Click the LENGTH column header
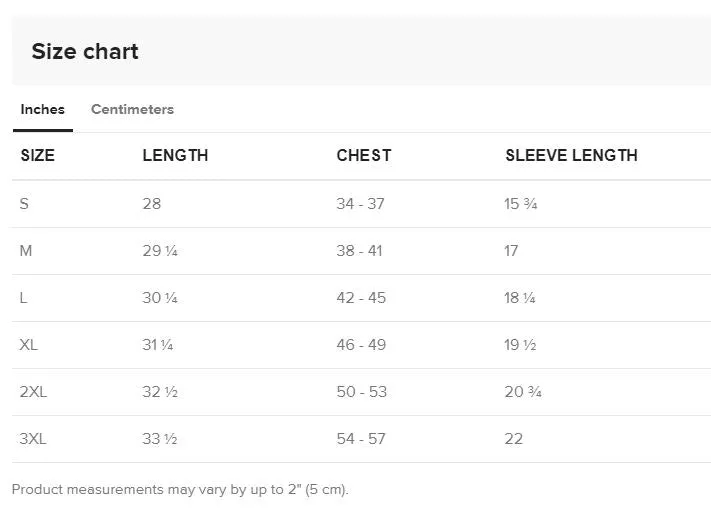The width and height of the screenshot is (711, 523). tap(175, 155)
